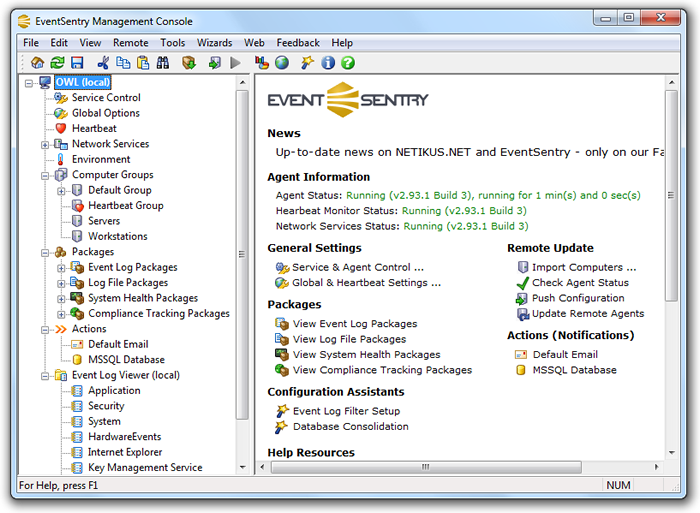
Task: Open the Remote menu
Action: (x=130, y=43)
